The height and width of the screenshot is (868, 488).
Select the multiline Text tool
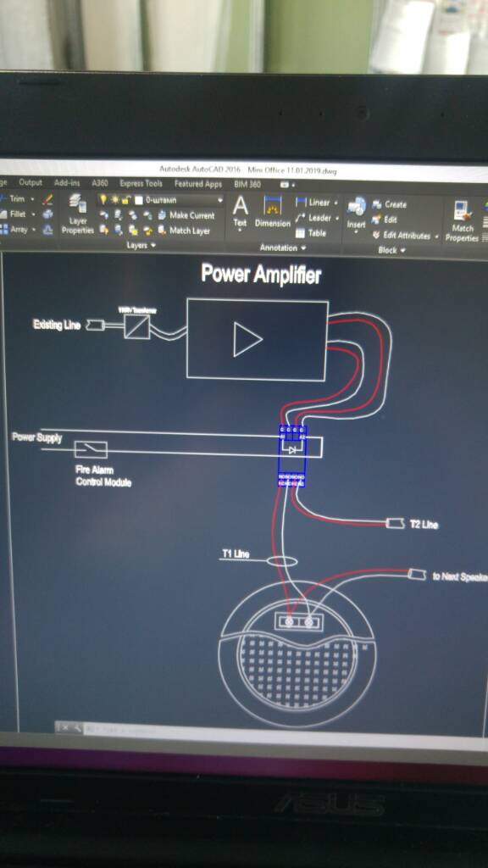point(240,213)
